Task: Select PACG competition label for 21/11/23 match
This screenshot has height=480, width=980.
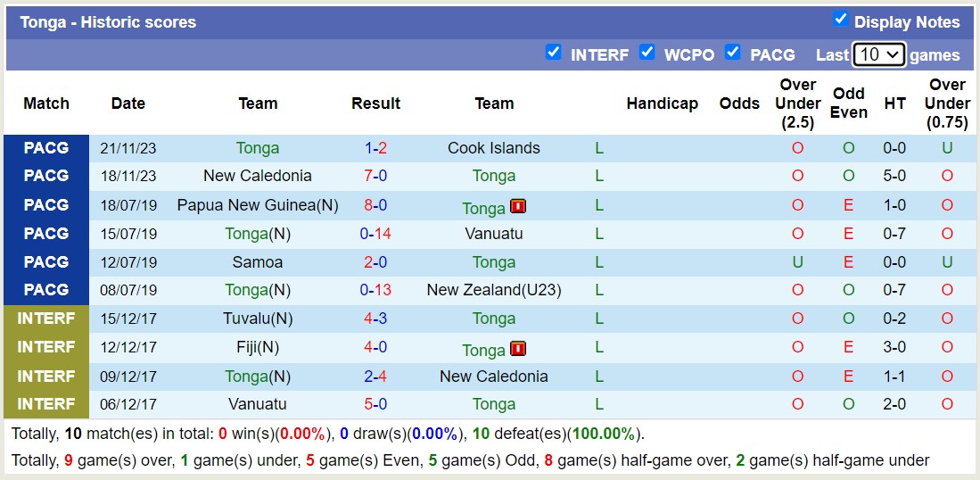Action: (46, 148)
